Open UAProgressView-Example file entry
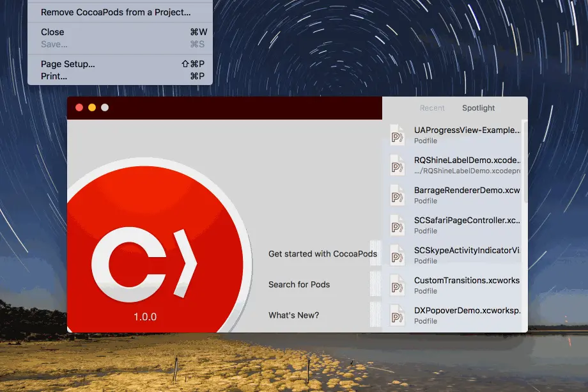The width and height of the screenshot is (588, 392). tap(453, 135)
